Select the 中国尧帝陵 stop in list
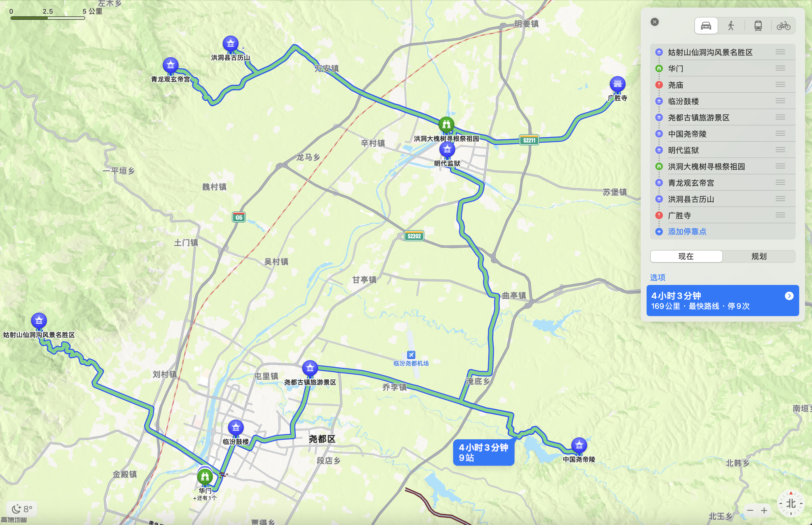 687,134
